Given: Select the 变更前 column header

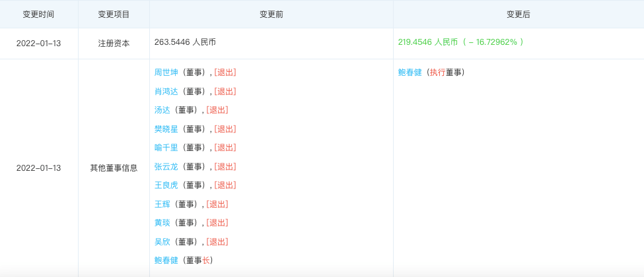Looking at the screenshot, I should [271, 14].
